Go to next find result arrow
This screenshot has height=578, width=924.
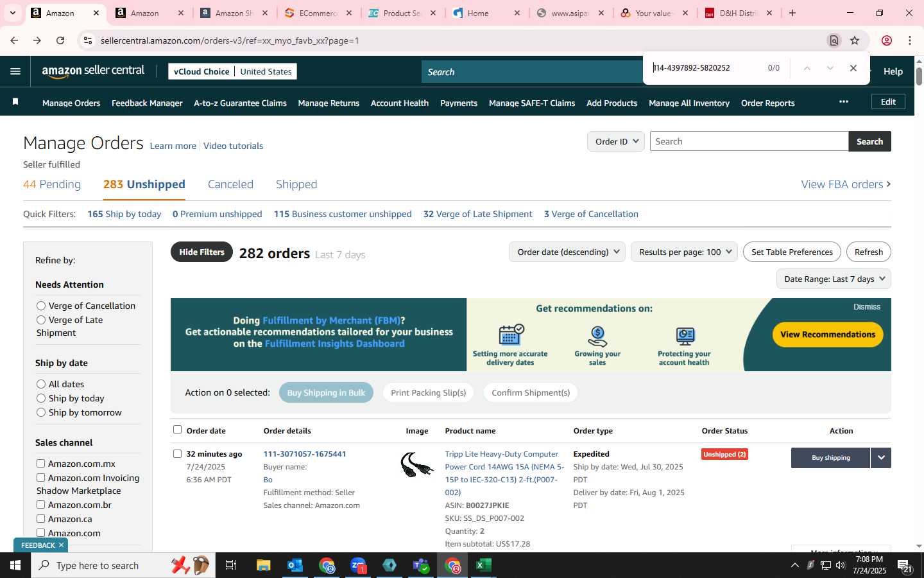tap(830, 68)
